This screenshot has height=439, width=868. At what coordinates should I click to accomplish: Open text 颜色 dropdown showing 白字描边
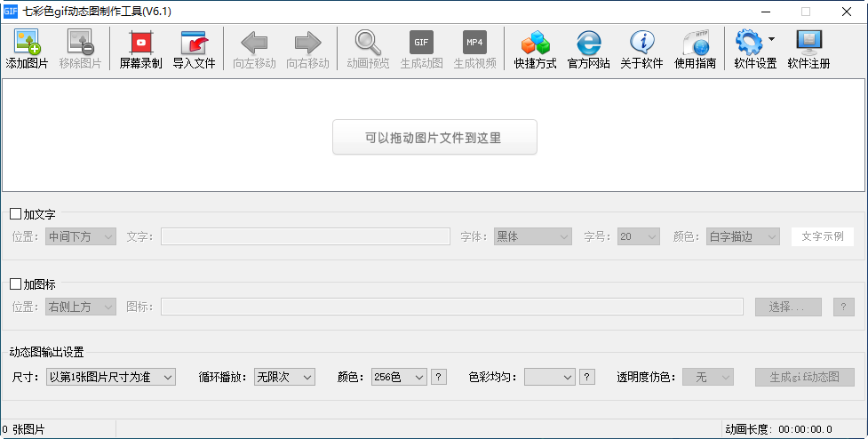[743, 236]
